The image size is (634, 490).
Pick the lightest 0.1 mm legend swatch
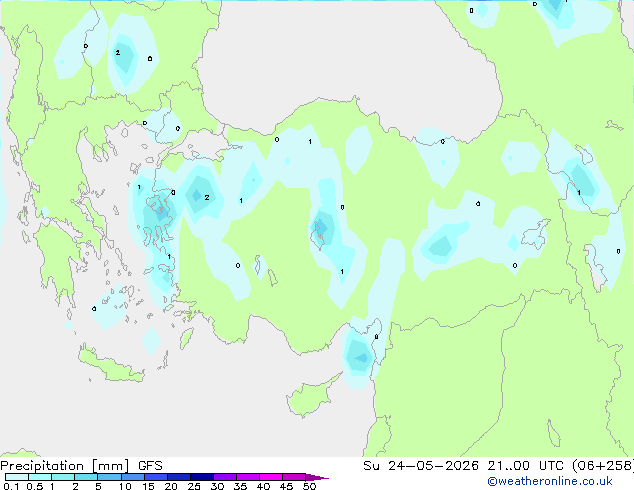click(x=17, y=477)
